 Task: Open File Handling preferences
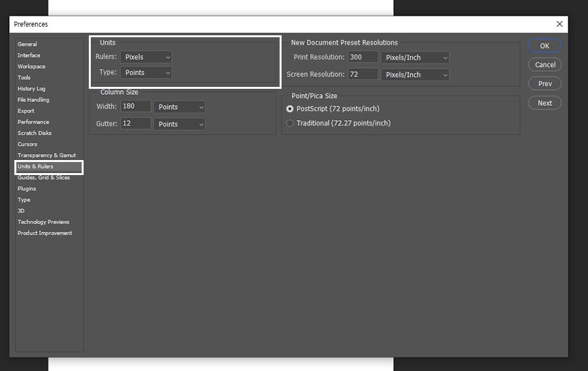(33, 100)
